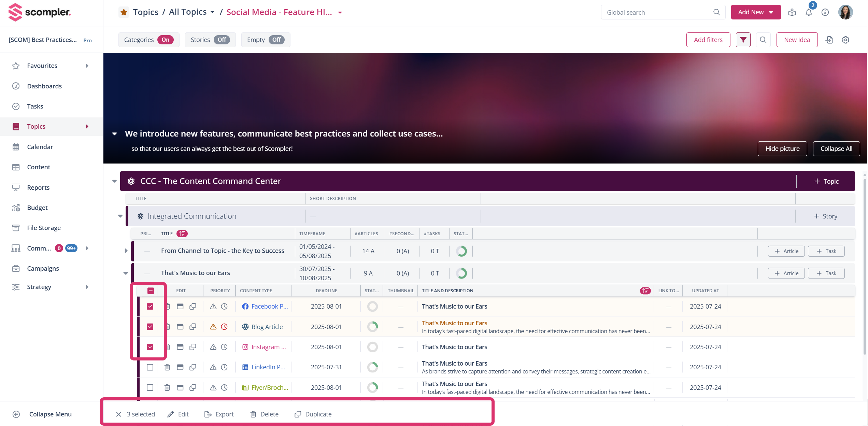This screenshot has height=426, width=868.
Task: Click the notifications bell icon
Action: coord(809,12)
